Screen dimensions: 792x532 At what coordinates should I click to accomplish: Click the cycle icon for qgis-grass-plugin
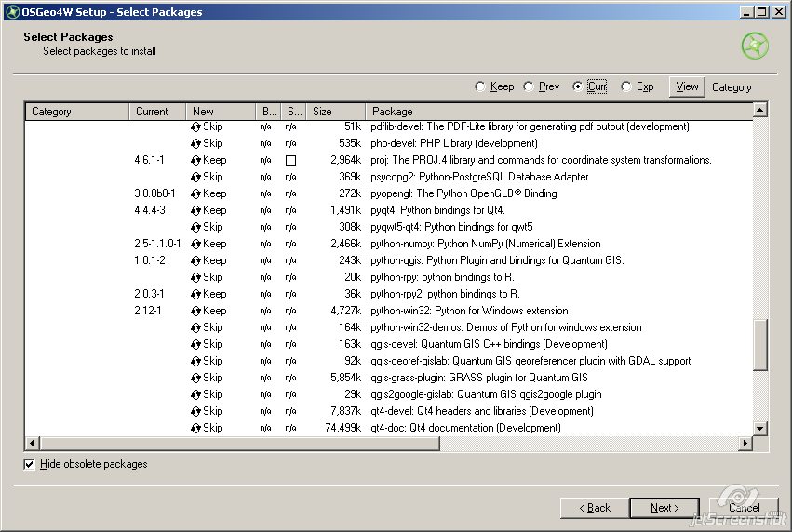coord(196,378)
